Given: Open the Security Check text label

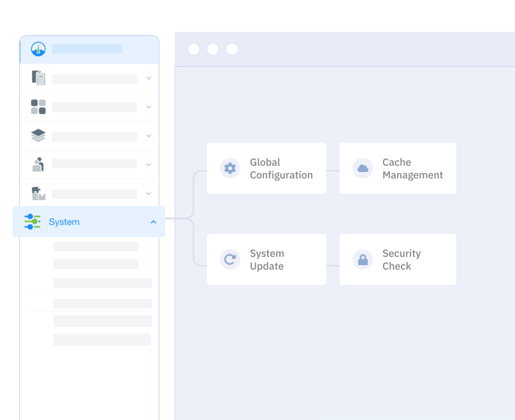Looking at the screenshot, I should tap(401, 259).
